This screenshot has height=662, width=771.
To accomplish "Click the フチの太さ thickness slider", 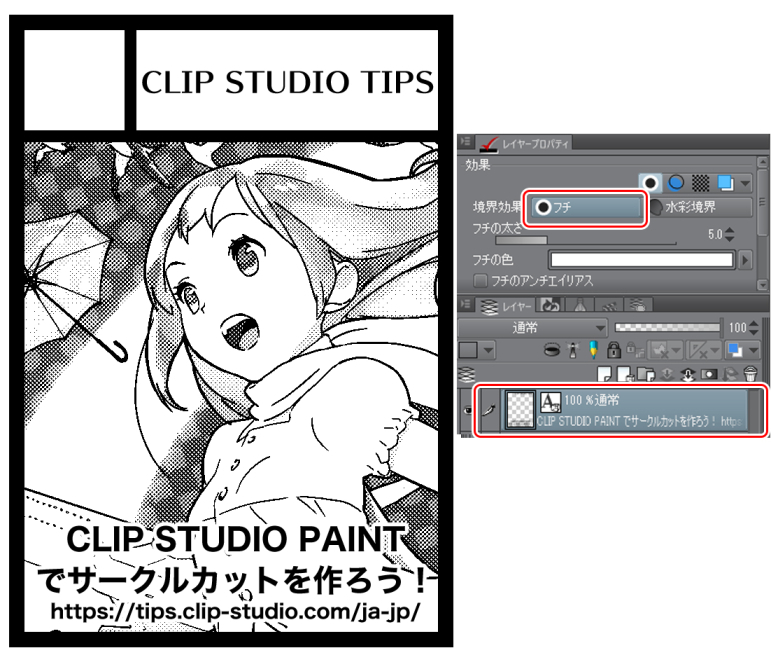I will (x=586, y=241).
